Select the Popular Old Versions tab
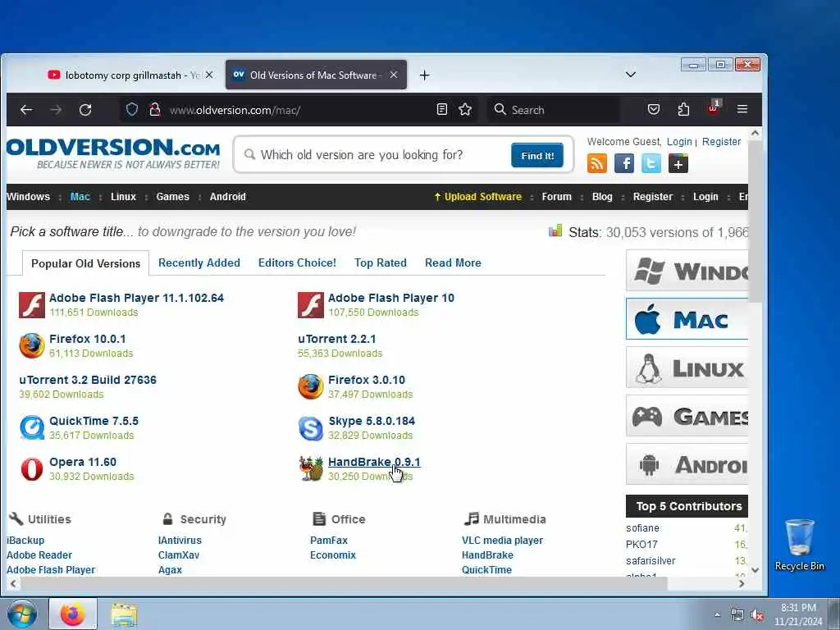Image resolution: width=840 pixels, height=630 pixels. coord(85,263)
